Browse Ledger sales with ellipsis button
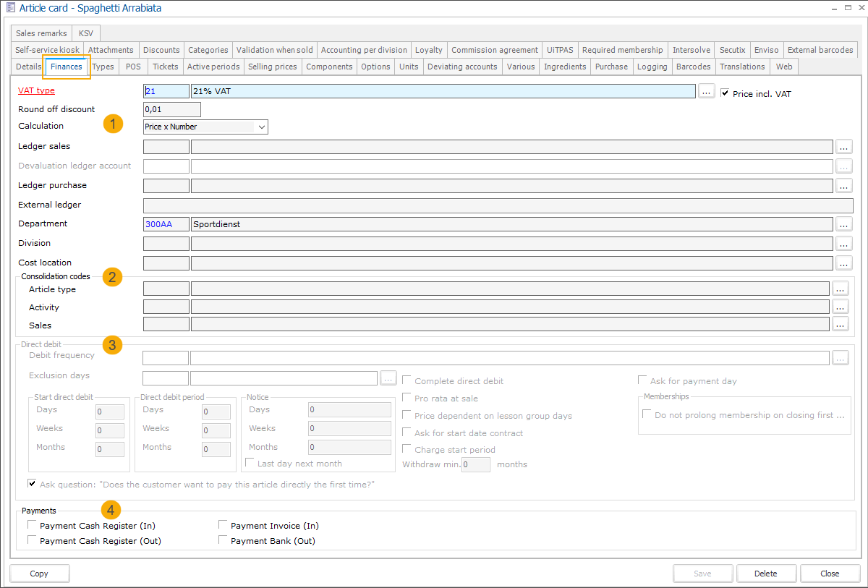 coord(843,147)
